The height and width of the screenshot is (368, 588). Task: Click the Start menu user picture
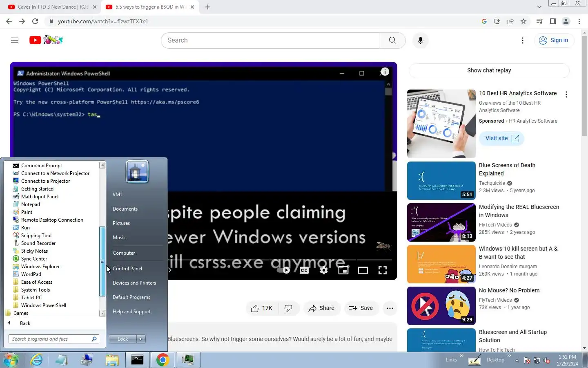coord(137,171)
